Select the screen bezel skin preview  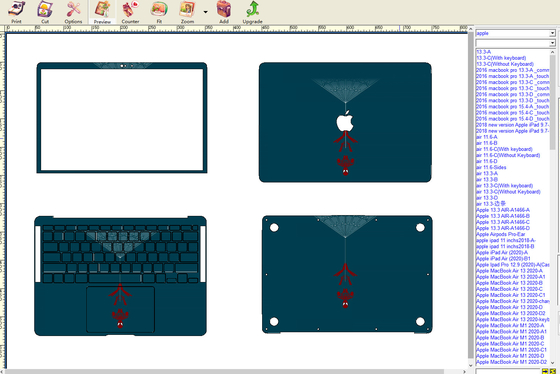pos(122,118)
